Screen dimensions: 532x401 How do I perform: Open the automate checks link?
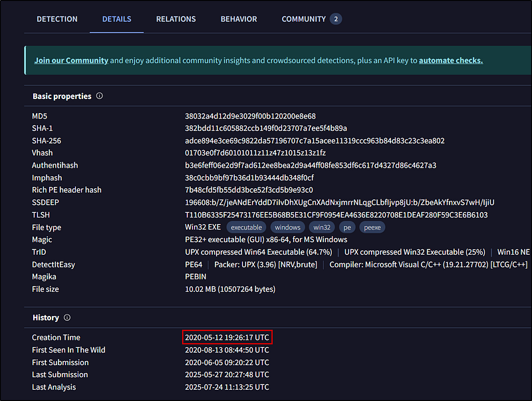coord(451,61)
